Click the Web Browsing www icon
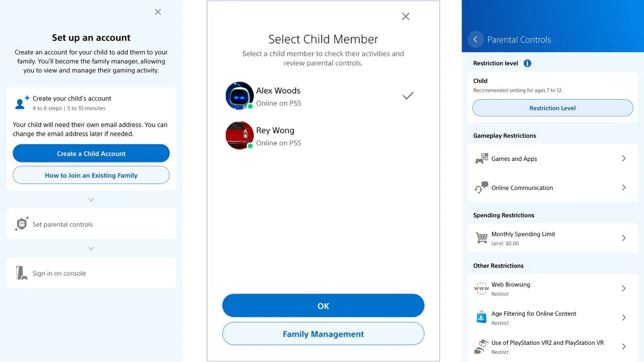This screenshot has width=644, height=362. pyautogui.click(x=481, y=289)
